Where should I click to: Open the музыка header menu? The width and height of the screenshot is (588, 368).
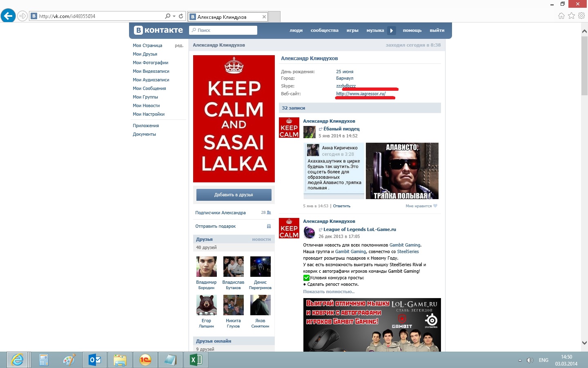coord(375,30)
